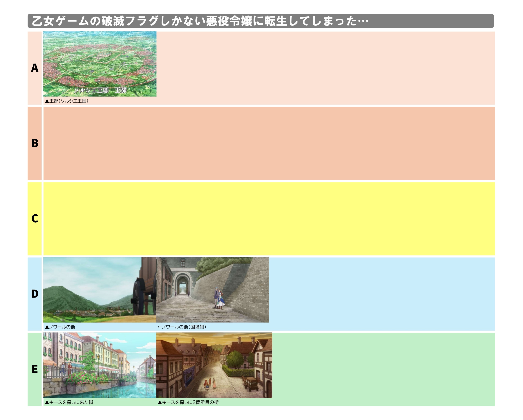Select the A tier label

(35, 68)
